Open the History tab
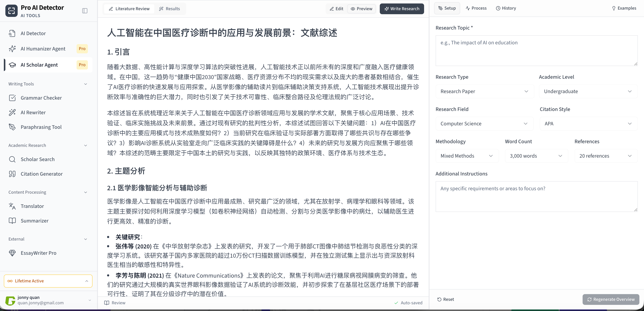This screenshot has width=644, height=311. click(506, 8)
